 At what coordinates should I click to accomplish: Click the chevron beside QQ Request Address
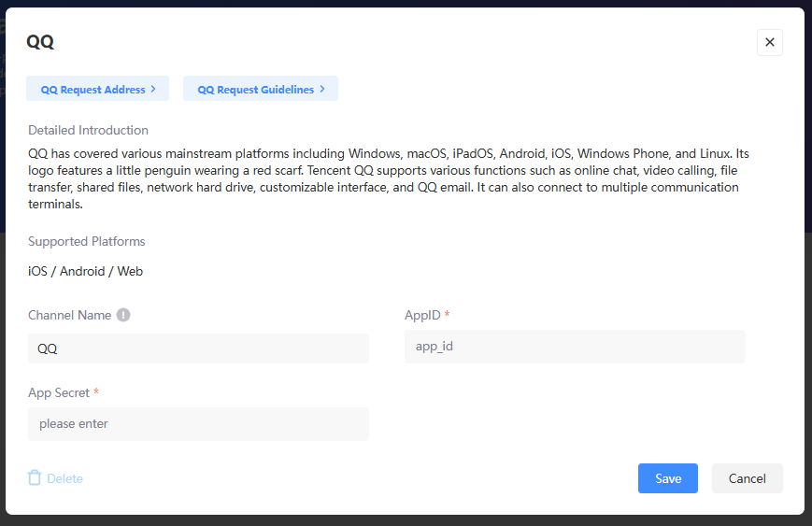[x=153, y=89]
